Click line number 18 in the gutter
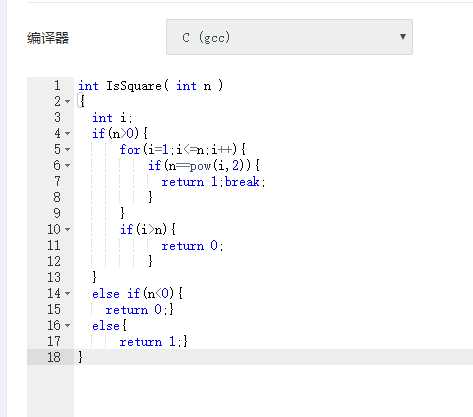This screenshot has width=473, height=417. [54, 358]
